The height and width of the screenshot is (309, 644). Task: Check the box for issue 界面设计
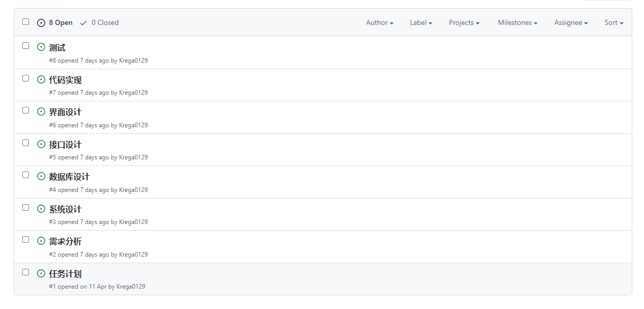(26, 110)
